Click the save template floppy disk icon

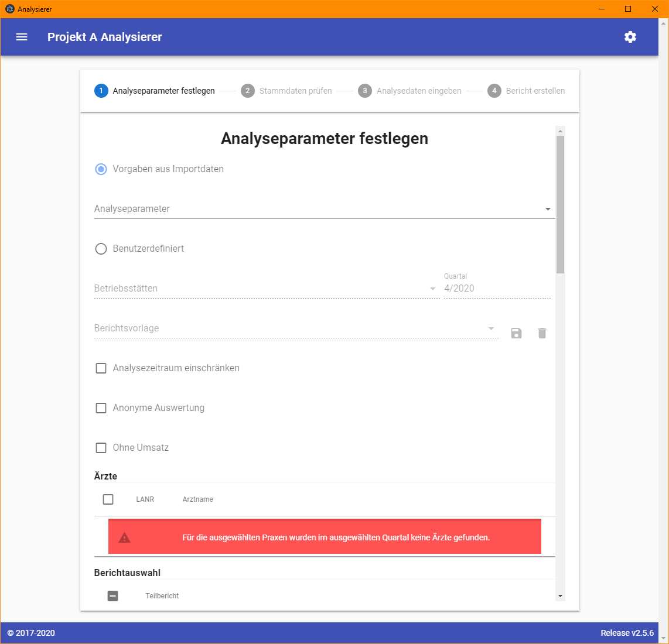pyautogui.click(x=516, y=333)
